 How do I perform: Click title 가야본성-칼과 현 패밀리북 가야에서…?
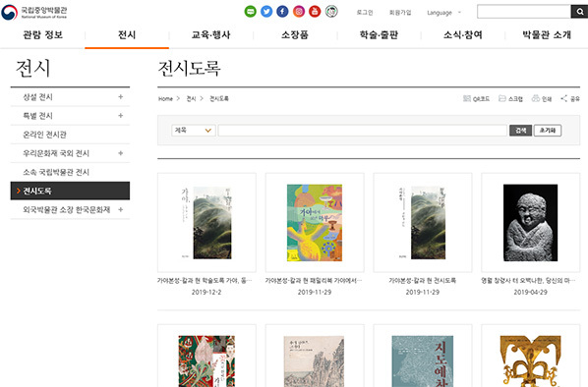click(x=314, y=280)
